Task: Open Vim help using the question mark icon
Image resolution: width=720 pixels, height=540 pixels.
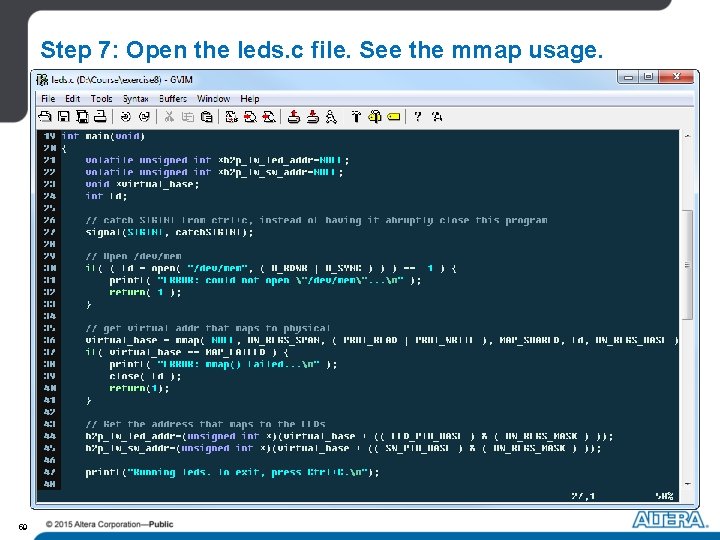Action: (417, 117)
